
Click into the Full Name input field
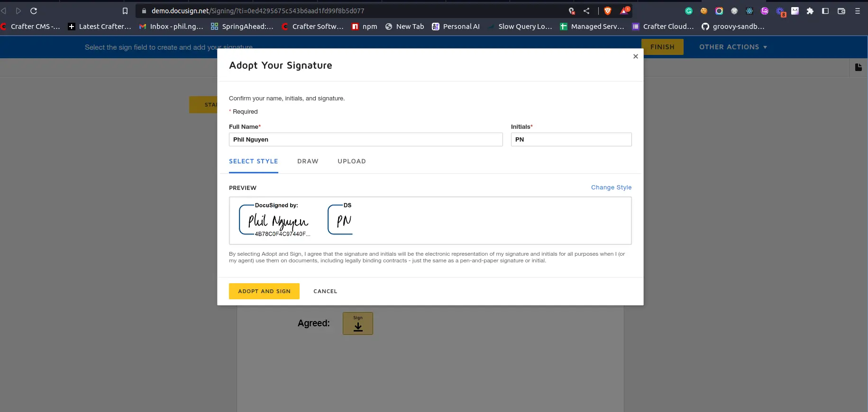click(x=365, y=140)
